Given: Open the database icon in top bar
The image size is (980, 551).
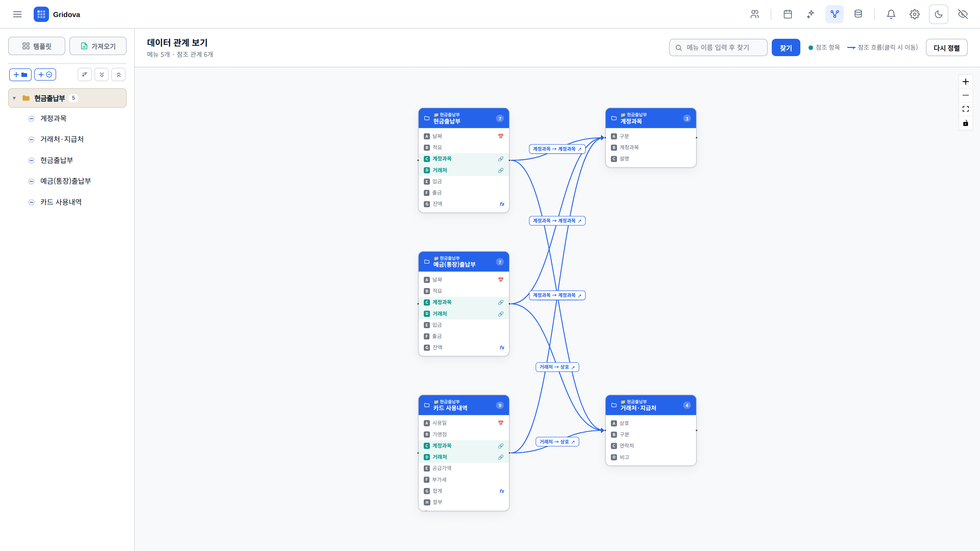Looking at the screenshot, I should point(858,14).
